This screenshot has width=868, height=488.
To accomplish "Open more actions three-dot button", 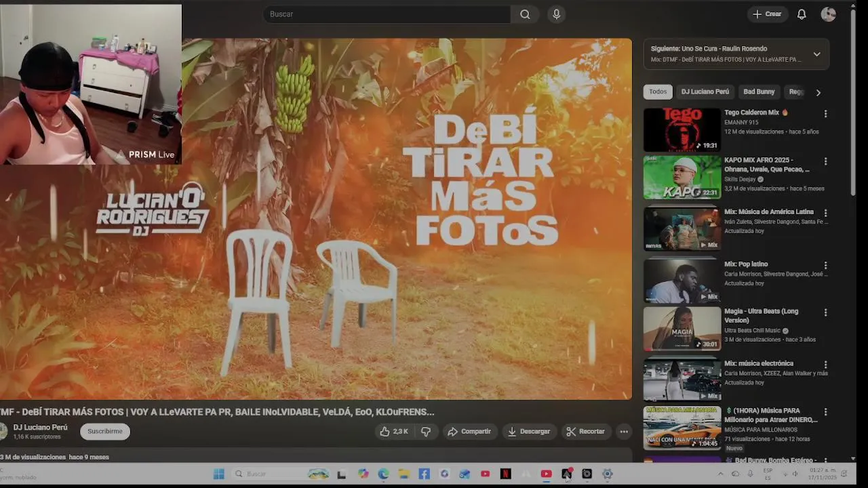I will coord(624,431).
